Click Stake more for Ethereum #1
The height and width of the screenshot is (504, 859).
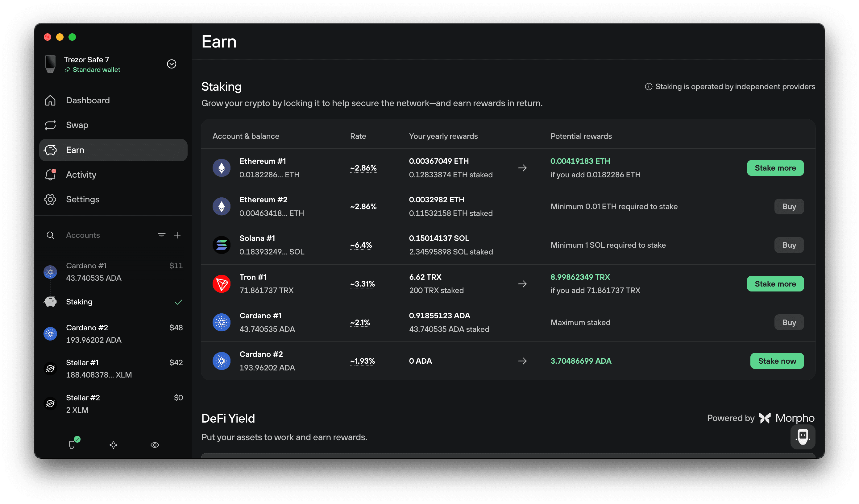[x=775, y=168]
